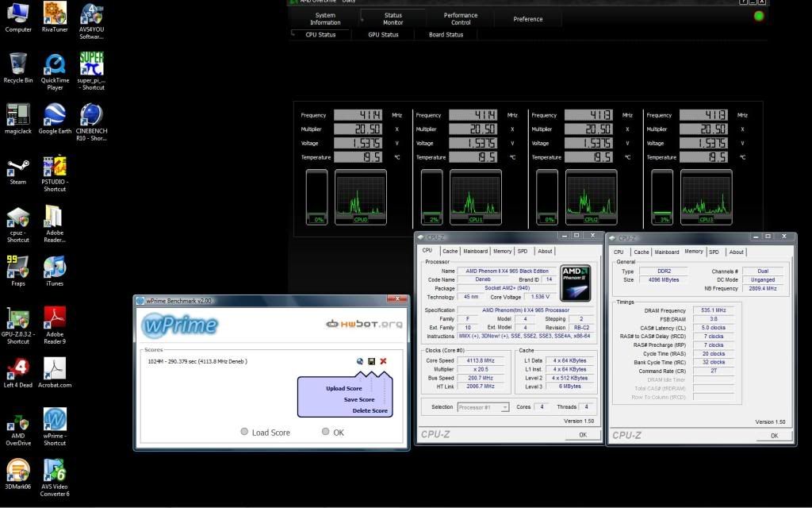Select the wPrime shortcut icon
The width and height of the screenshot is (812, 508).
pyautogui.click(x=55, y=427)
